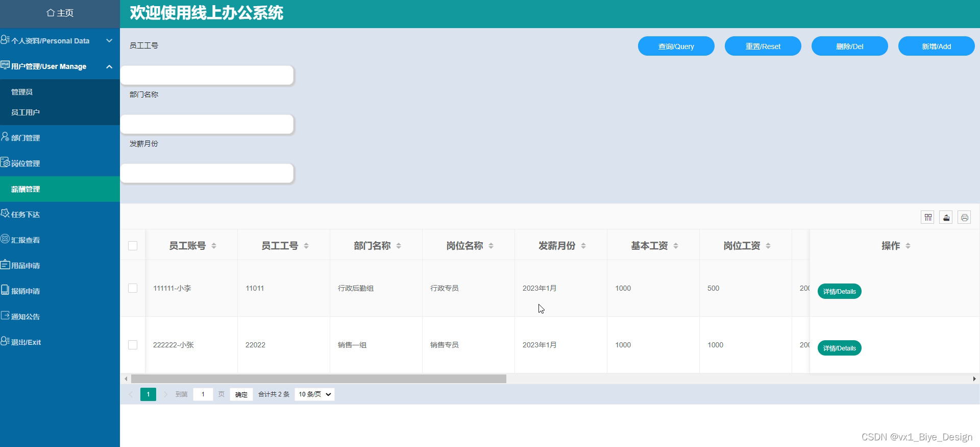Click the 用品申请 icon in sidebar
Image resolution: width=980 pixels, height=447 pixels.
[5, 264]
